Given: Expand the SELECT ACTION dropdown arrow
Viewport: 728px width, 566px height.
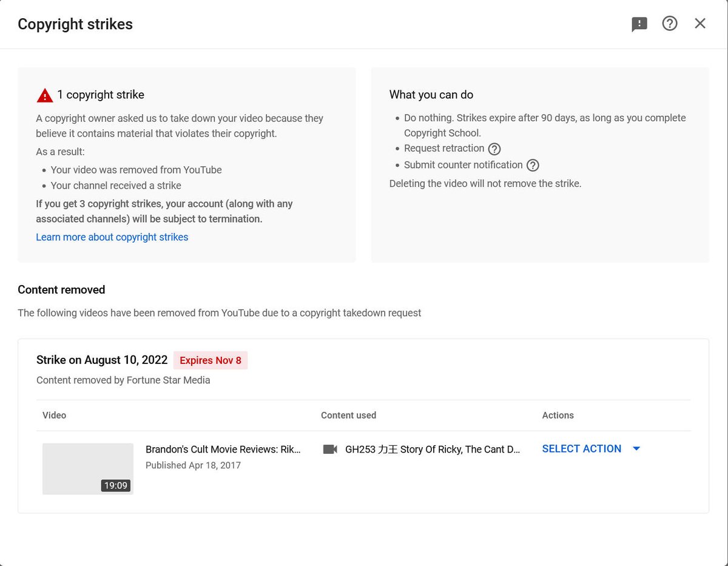Looking at the screenshot, I should pyautogui.click(x=636, y=449).
